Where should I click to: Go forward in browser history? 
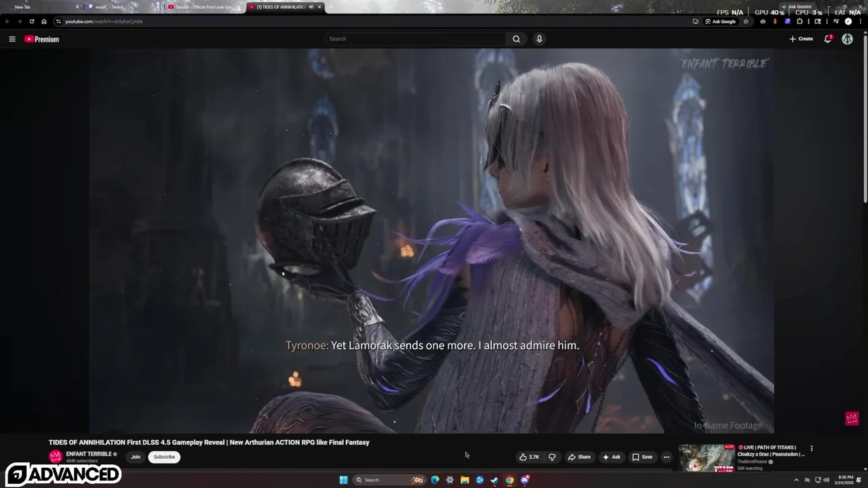(19, 22)
